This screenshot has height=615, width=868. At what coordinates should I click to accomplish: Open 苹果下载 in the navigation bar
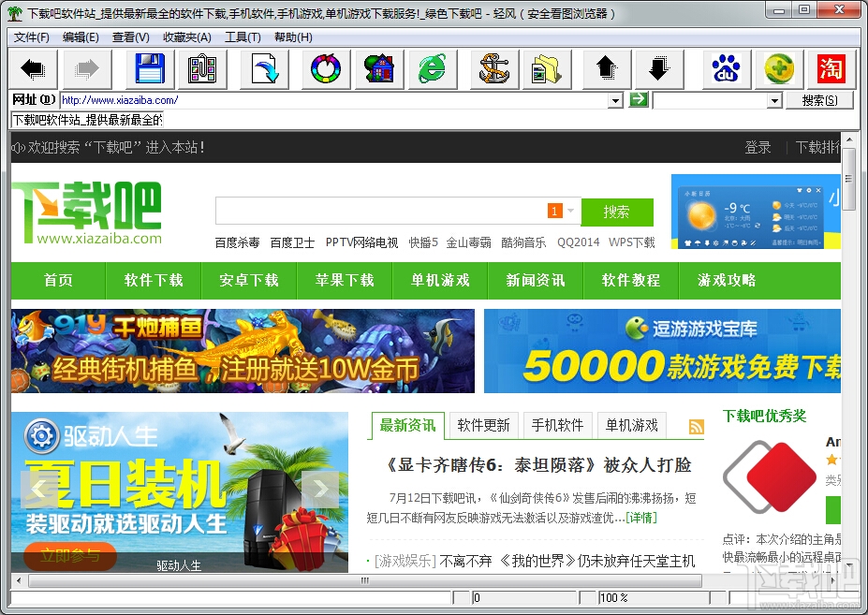[345, 280]
